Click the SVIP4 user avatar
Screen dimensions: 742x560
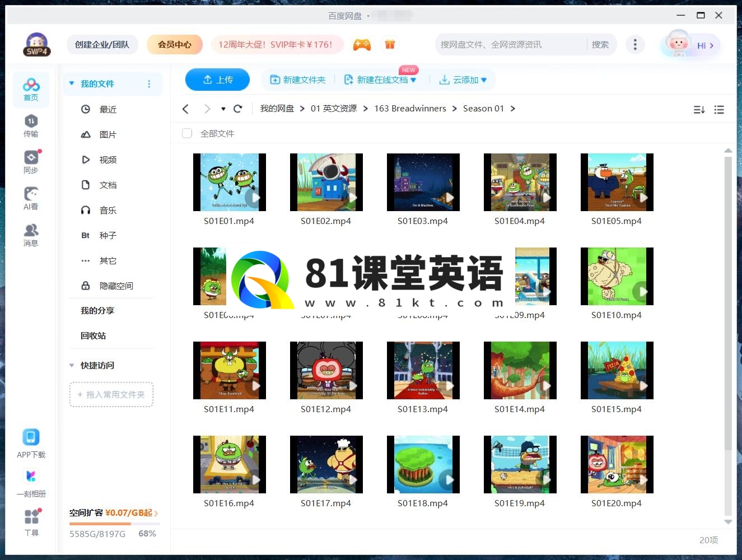coord(37,44)
